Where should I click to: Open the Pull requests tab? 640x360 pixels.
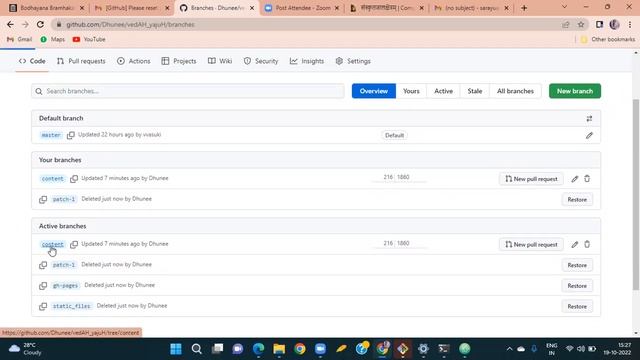pos(81,61)
